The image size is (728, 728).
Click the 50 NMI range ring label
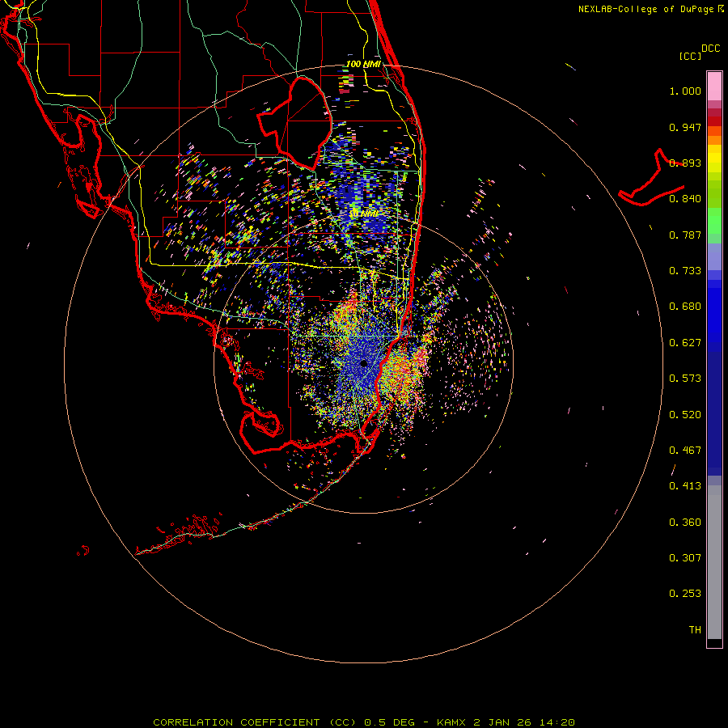click(363, 214)
